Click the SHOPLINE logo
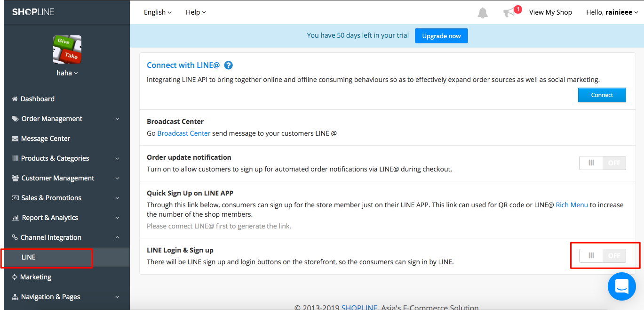This screenshot has height=310, width=644. coord(33,12)
